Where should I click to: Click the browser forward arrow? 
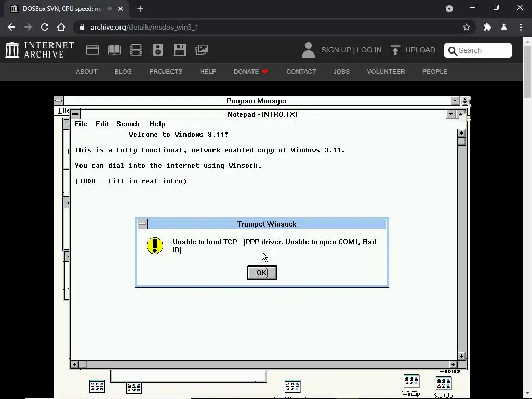point(28,27)
